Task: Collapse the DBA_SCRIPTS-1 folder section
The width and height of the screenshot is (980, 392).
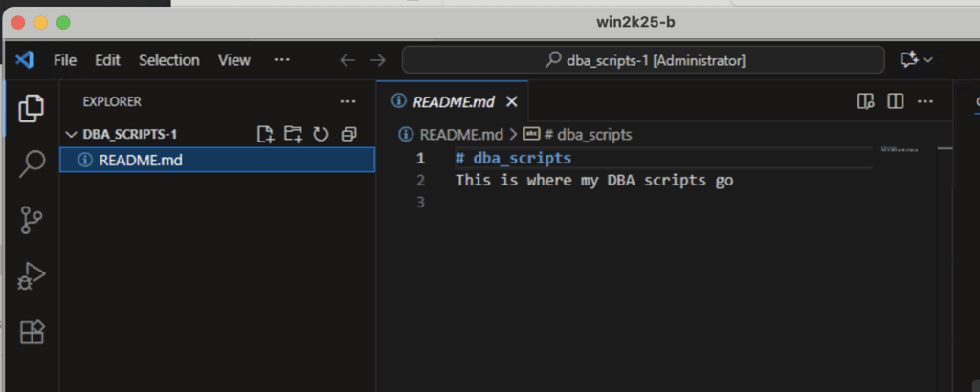Action: (70, 135)
